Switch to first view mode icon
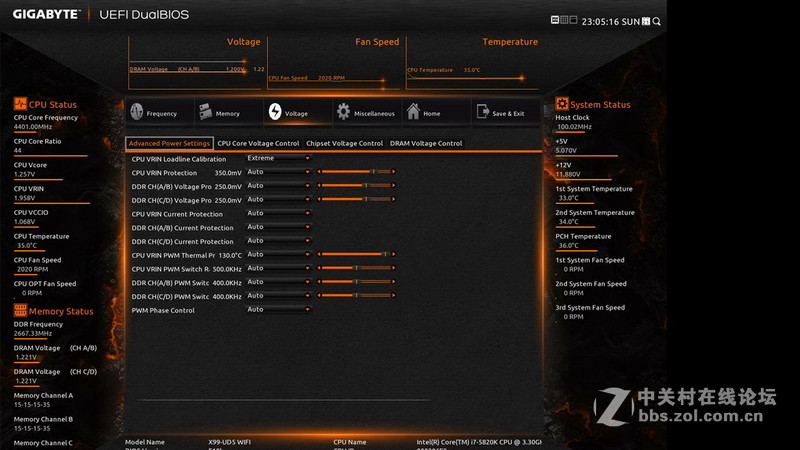This screenshot has width=800, height=450. (555, 20)
